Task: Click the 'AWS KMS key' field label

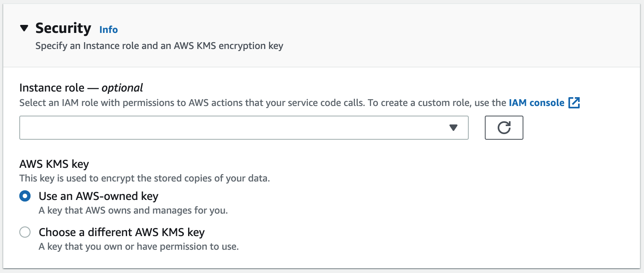Action: pos(54,164)
